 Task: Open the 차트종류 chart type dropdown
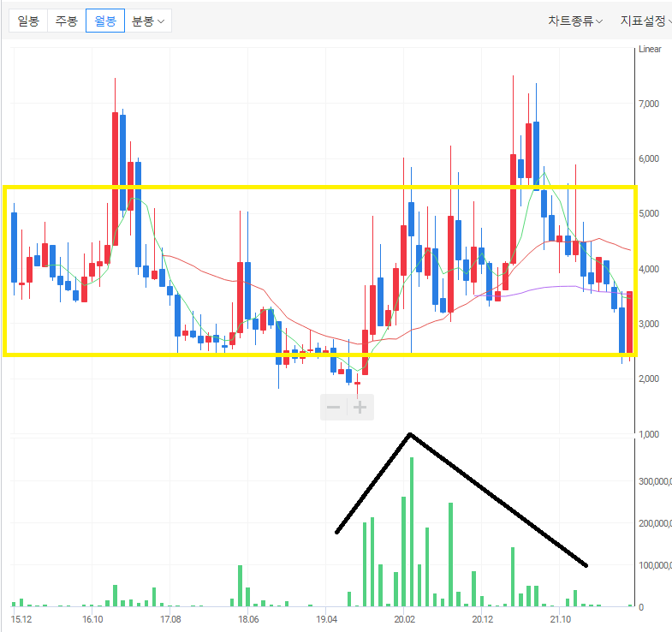575,21
